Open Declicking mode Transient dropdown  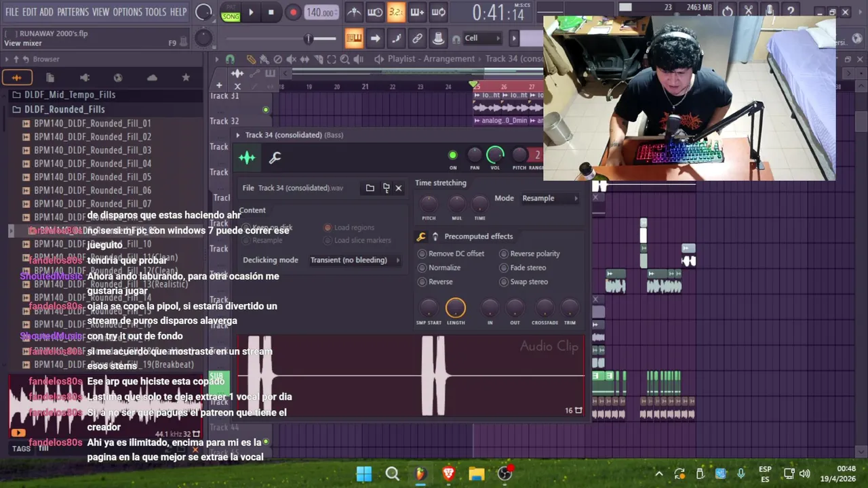tap(355, 260)
